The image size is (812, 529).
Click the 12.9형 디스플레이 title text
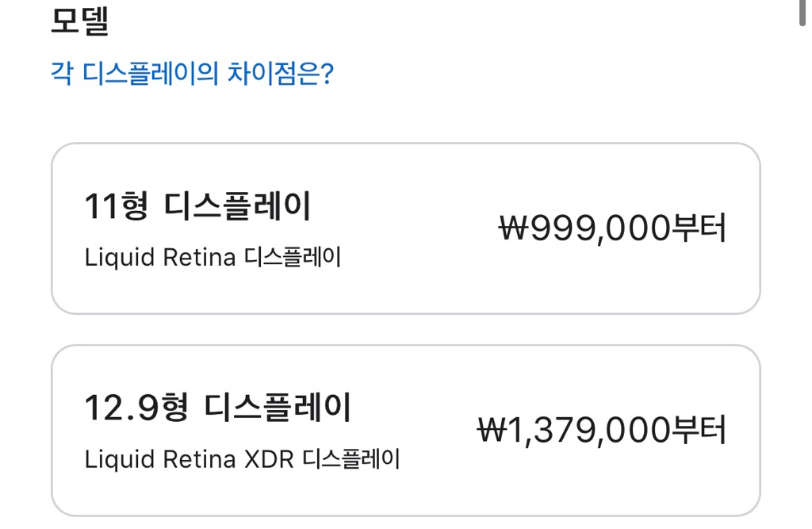217,409
